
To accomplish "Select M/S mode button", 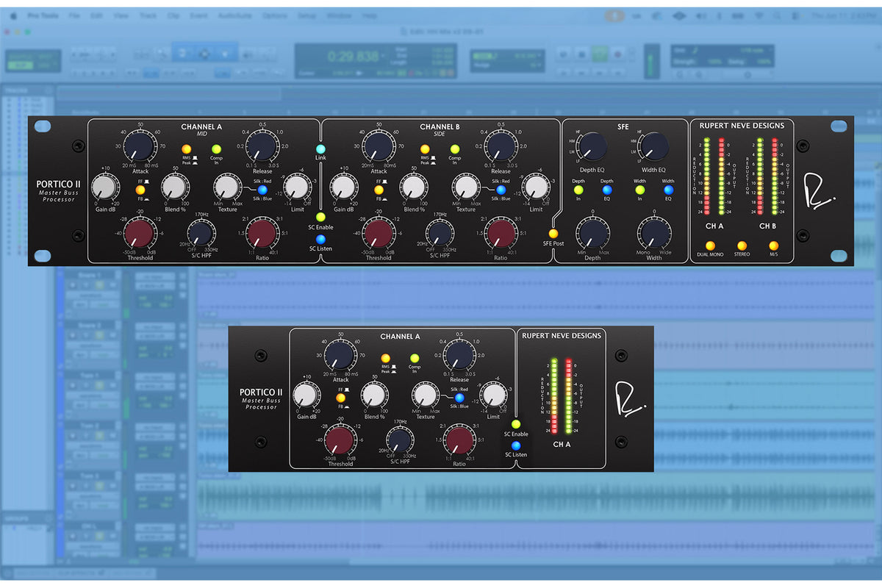I will point(773,245).
